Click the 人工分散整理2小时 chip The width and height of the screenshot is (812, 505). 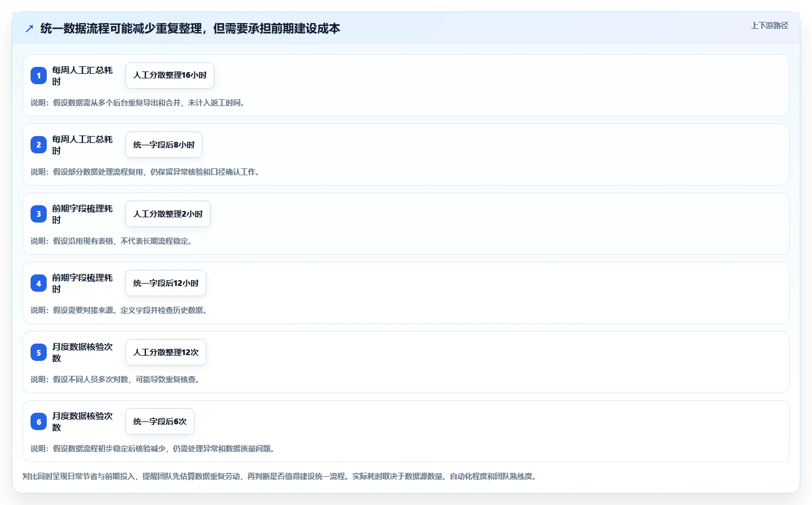[x=168, y=214]
